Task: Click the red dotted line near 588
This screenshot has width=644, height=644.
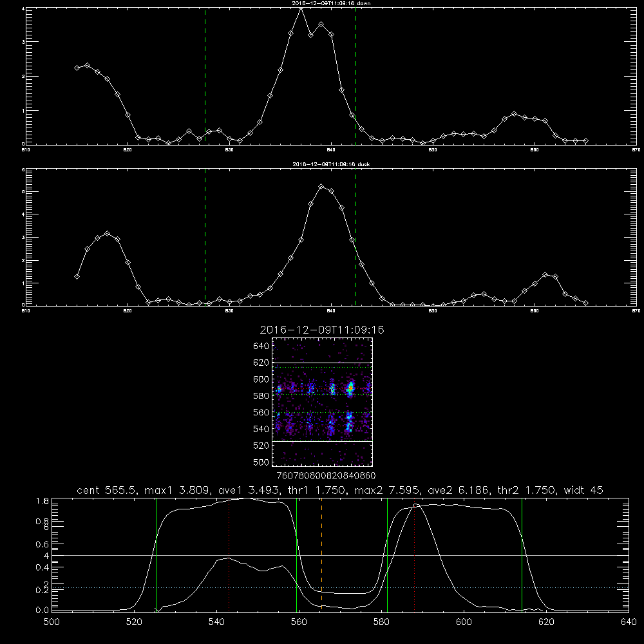Action: (x=414, y=554)
